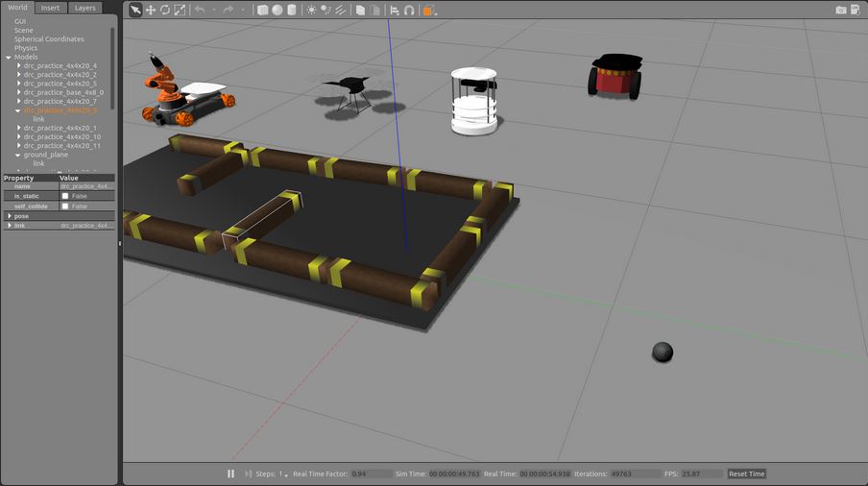Switch to the Insert tab
This screenshot has height=486, width=868.
click(50, 8)
